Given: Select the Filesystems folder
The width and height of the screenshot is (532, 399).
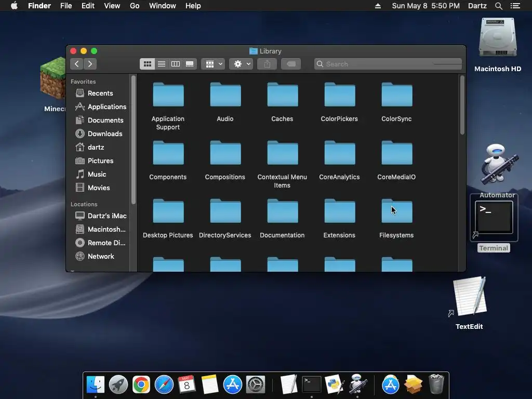Looking at the screenshot, I should [396, 211].
